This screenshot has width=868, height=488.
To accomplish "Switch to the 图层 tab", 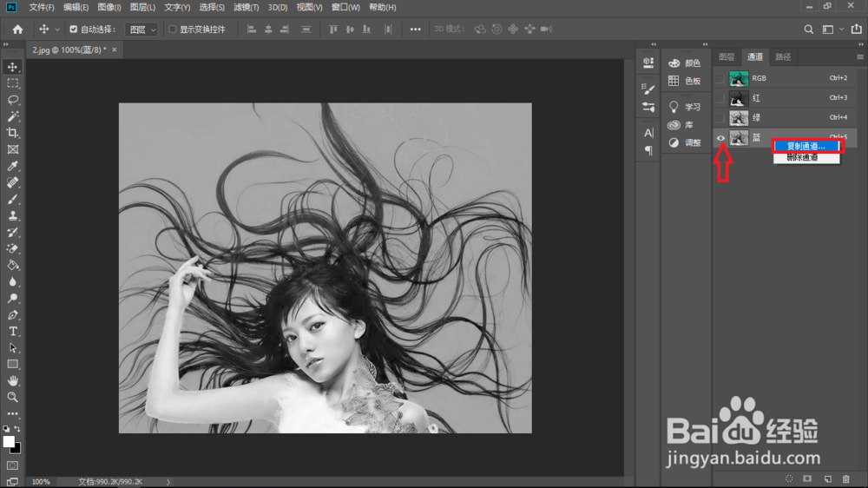I will [x=727, y=57].
